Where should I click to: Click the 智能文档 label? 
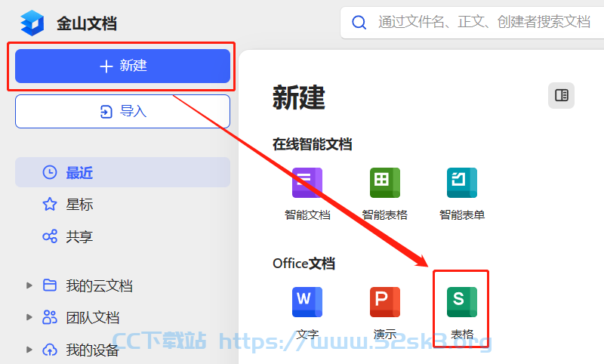coord(307,214)
